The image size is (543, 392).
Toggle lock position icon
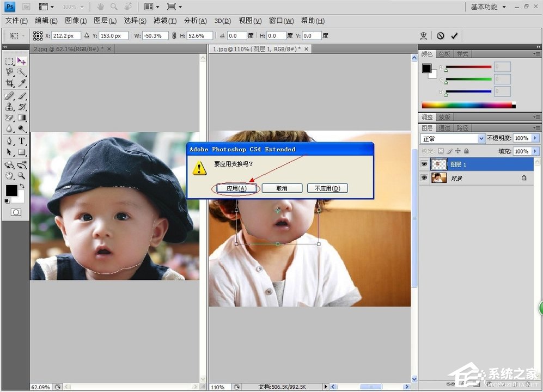coord(458,151)
